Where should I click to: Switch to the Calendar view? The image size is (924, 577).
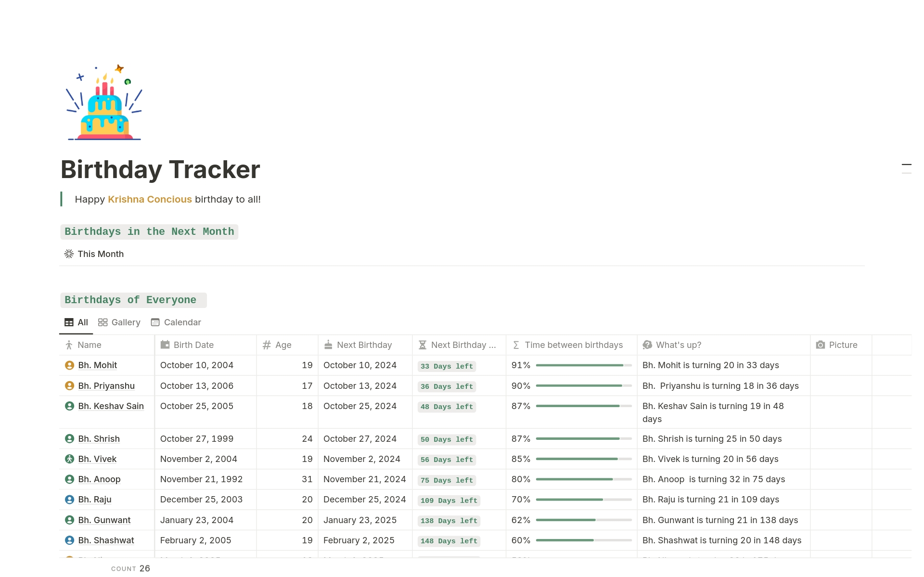[x=176, y=322]
